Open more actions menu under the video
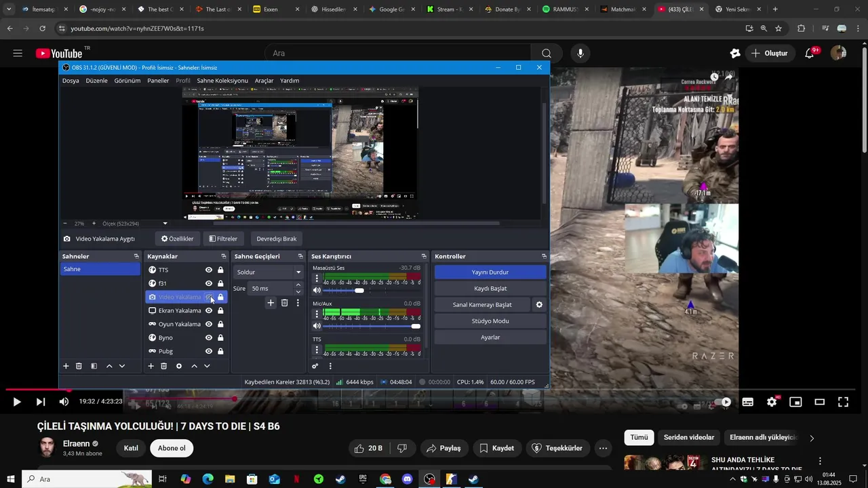This screenshot has width=868, height=488. click(x=604, y=448)
